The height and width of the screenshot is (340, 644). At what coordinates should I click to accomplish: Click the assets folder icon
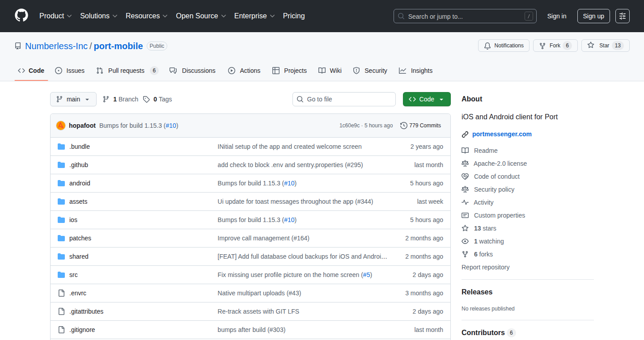pos(61,201)
